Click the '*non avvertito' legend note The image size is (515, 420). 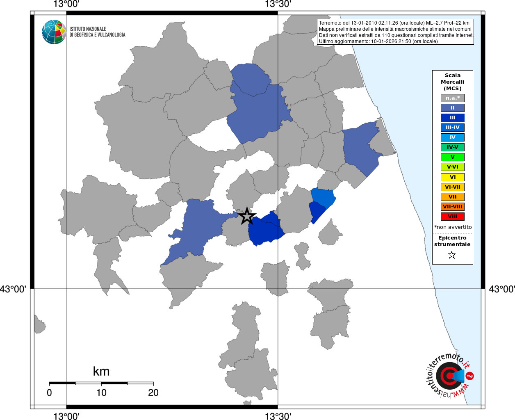pos(453,227)
